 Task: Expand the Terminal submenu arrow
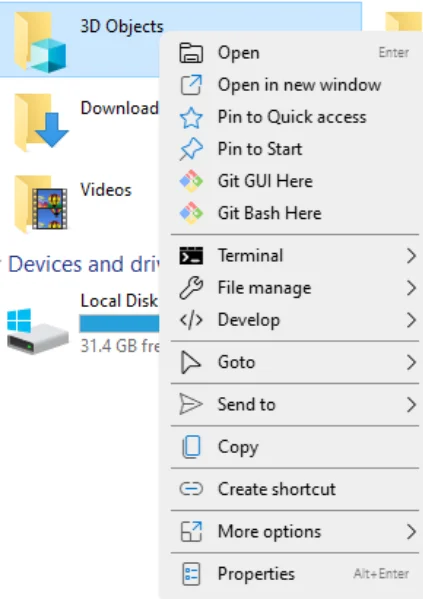411,256
